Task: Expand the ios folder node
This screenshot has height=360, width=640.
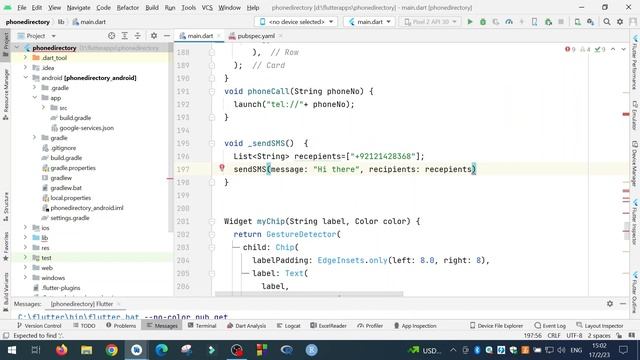Action: click(x=26, y=228)
